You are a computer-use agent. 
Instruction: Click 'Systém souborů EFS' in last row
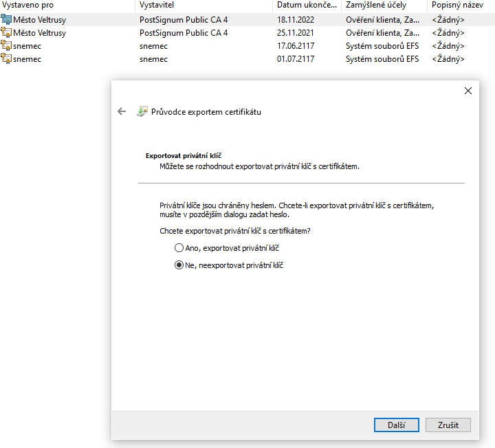(x=382, y=59)
